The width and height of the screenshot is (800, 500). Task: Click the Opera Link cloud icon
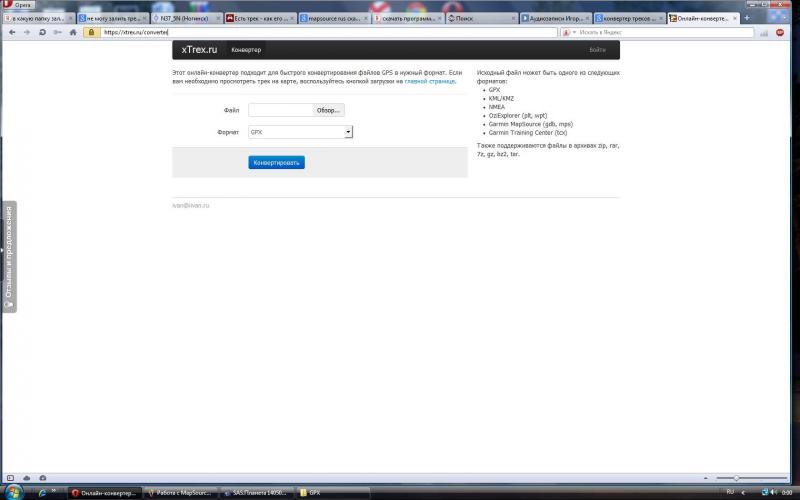point(27,478)
